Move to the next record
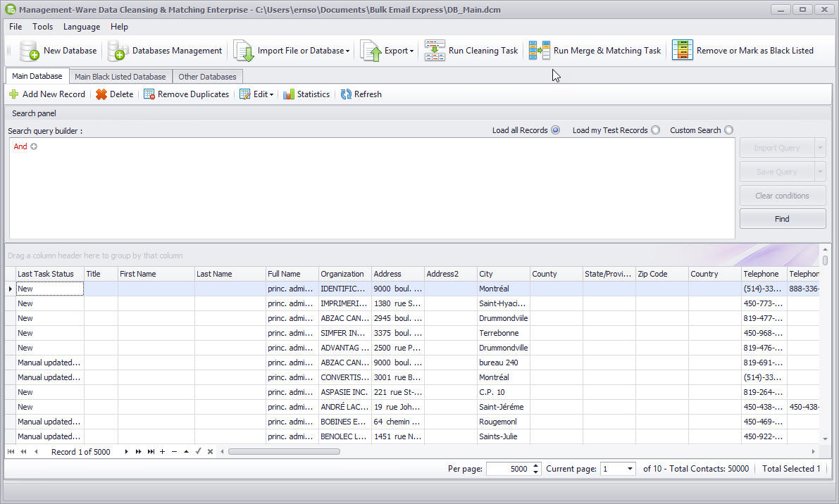839x504 pixels. [126, 452]
